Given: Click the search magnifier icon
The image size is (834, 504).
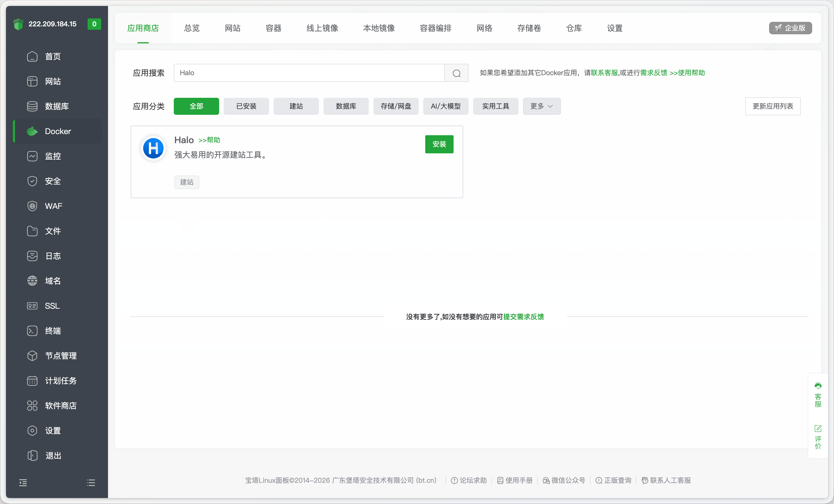Looking at the screenshot, I should click(456, 73).
